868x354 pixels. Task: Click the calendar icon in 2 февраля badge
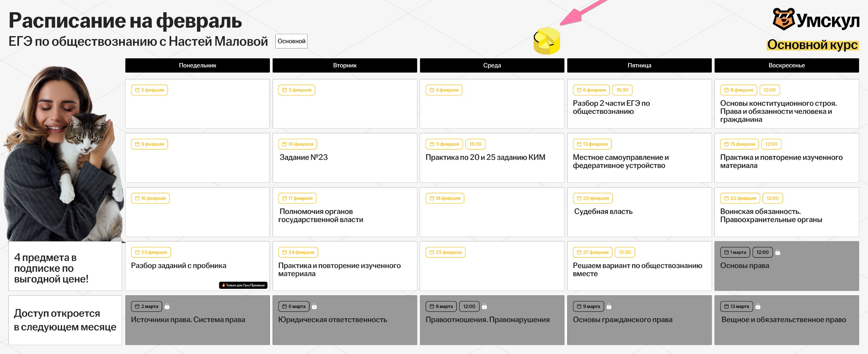click(137, 90)
